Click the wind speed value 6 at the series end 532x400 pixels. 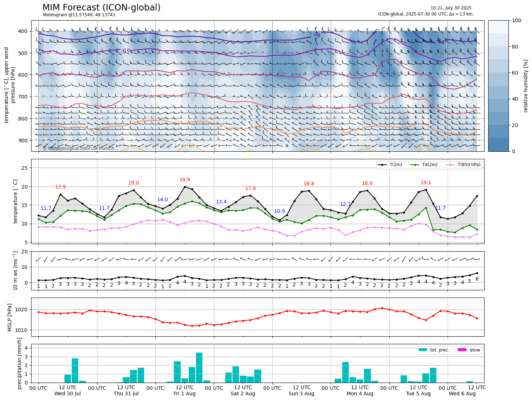pyautogui.click(x=477, y=279)
